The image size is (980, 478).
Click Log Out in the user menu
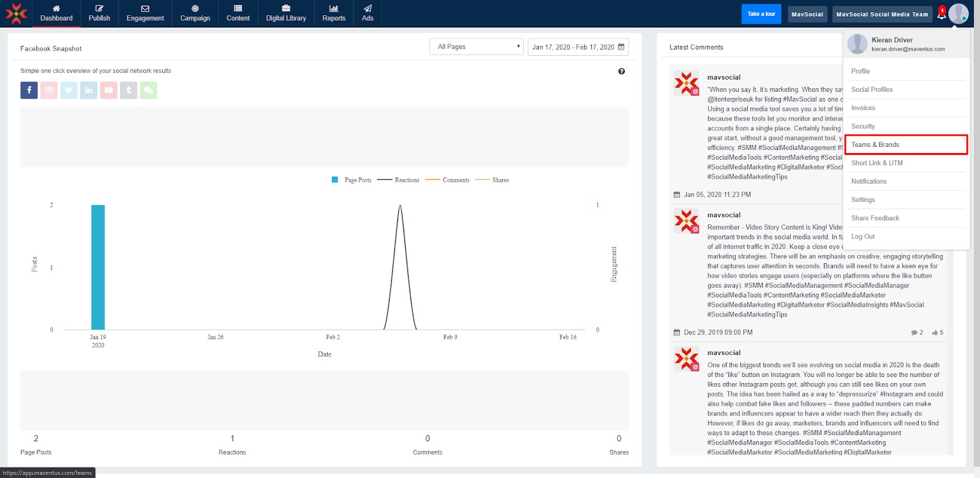point(863,236)
